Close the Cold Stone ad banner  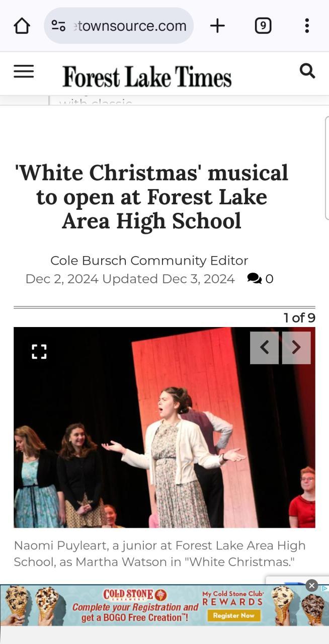click(x=312, y=586)
